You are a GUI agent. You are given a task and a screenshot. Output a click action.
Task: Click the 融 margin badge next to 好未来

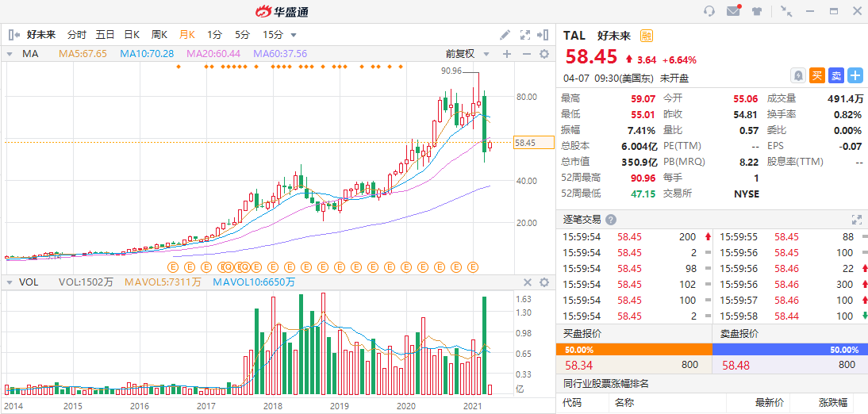click(x=647, y=36)
